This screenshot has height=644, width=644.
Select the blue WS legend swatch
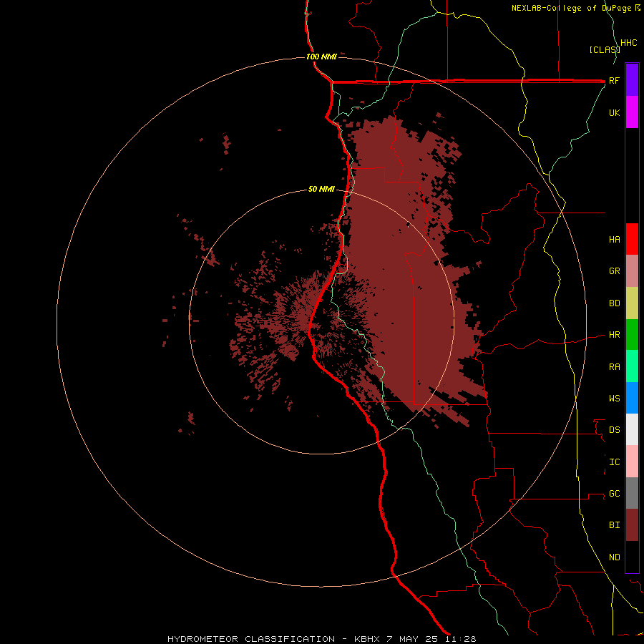click(x=632, y=398)
